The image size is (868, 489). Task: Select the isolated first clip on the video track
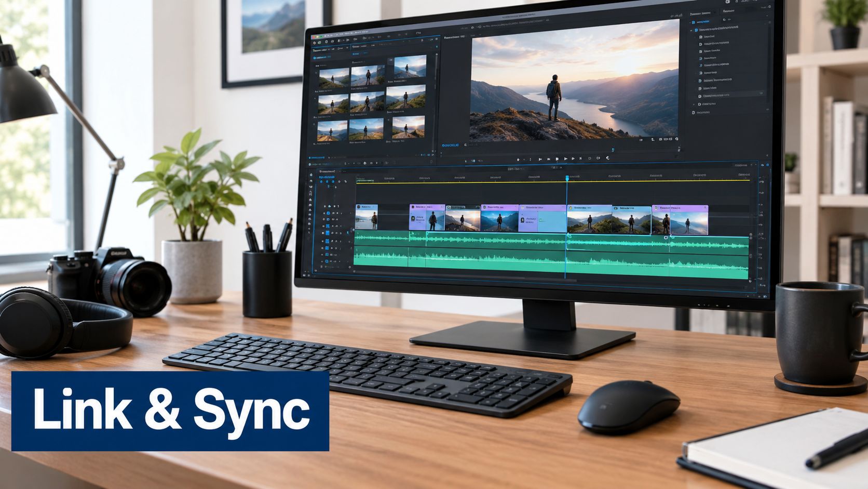tap(367, 217)
